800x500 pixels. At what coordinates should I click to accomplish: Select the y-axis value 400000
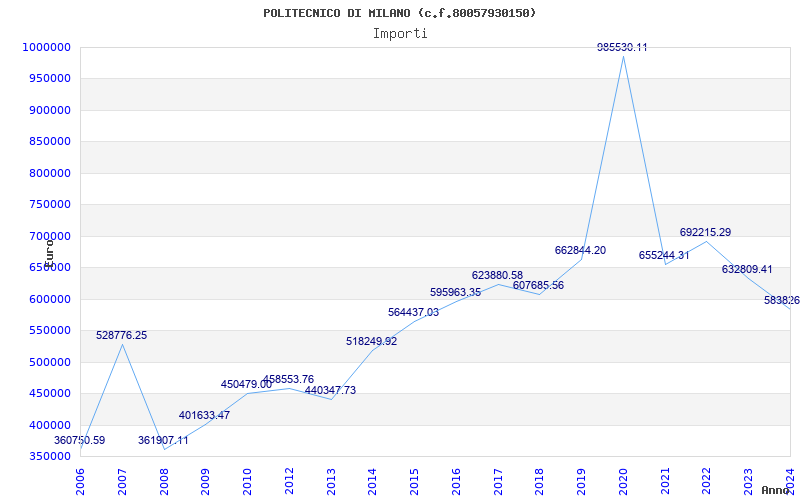tap(49, 425)
